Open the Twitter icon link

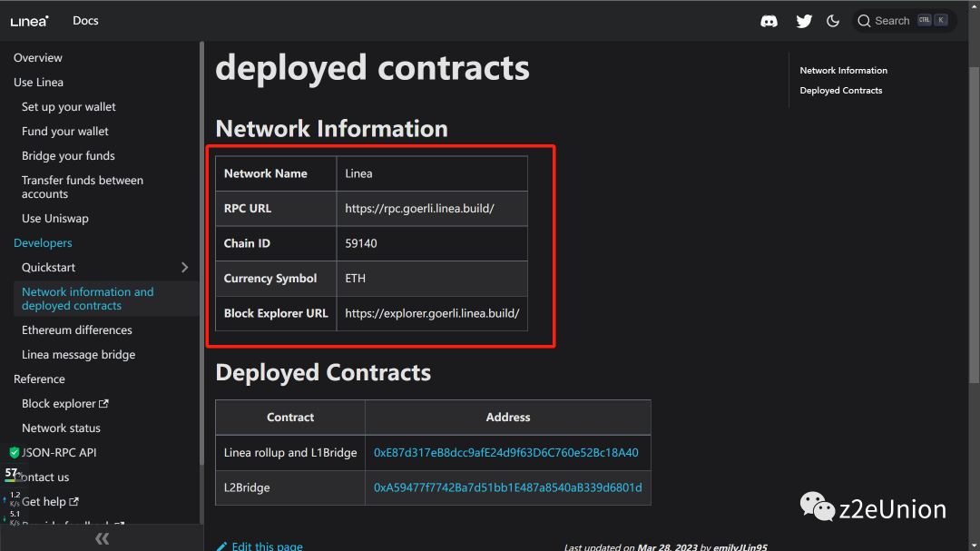804,21
